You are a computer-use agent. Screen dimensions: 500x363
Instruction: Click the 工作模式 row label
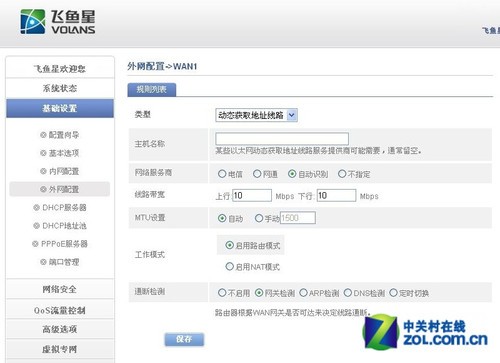point(150,255)
